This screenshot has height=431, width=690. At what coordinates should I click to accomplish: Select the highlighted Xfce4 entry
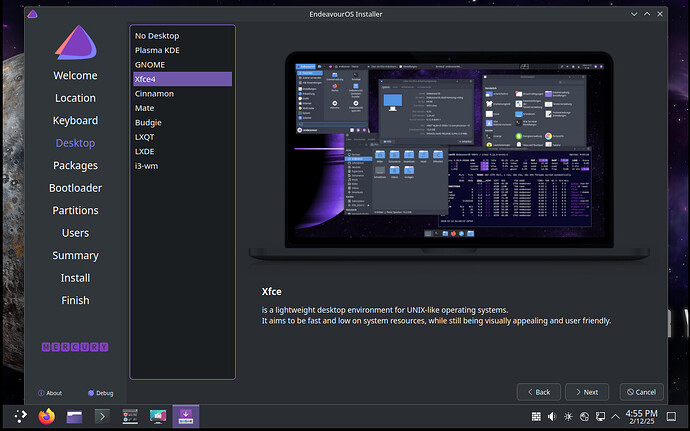(x=182, y=79)
